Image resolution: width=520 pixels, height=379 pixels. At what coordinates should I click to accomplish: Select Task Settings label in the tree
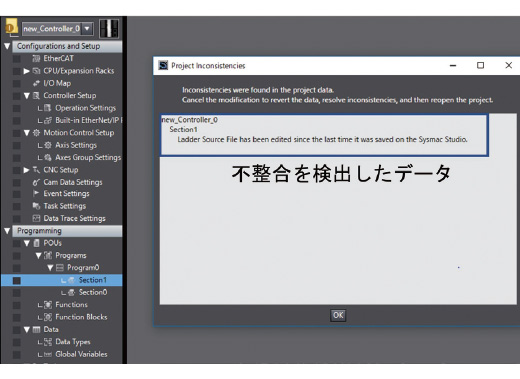click(x=65, y=206)
